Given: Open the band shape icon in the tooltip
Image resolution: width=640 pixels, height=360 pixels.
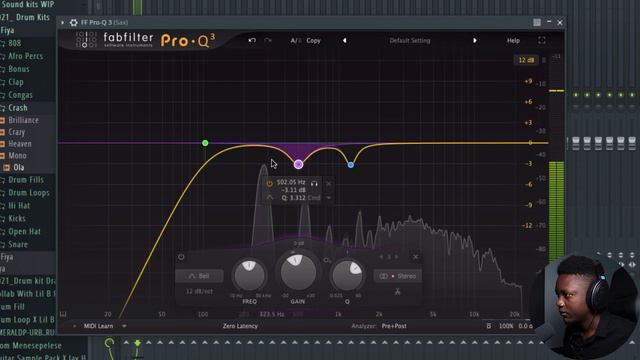Looking at the screenshot, I should click(x=270, y=198).
